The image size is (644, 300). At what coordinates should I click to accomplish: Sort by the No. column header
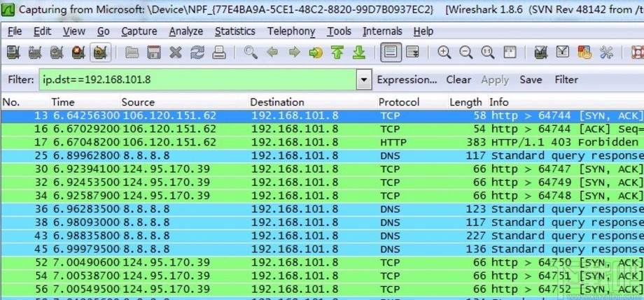[24, 102]
